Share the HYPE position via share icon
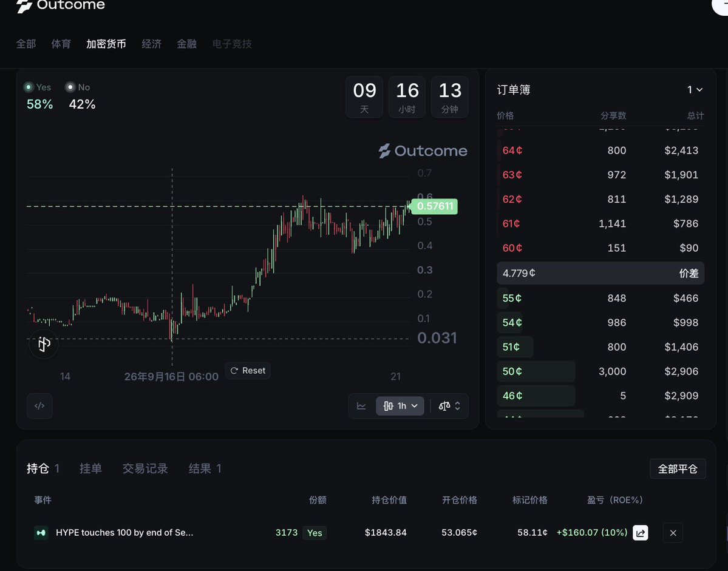 (x=640, y=533)
